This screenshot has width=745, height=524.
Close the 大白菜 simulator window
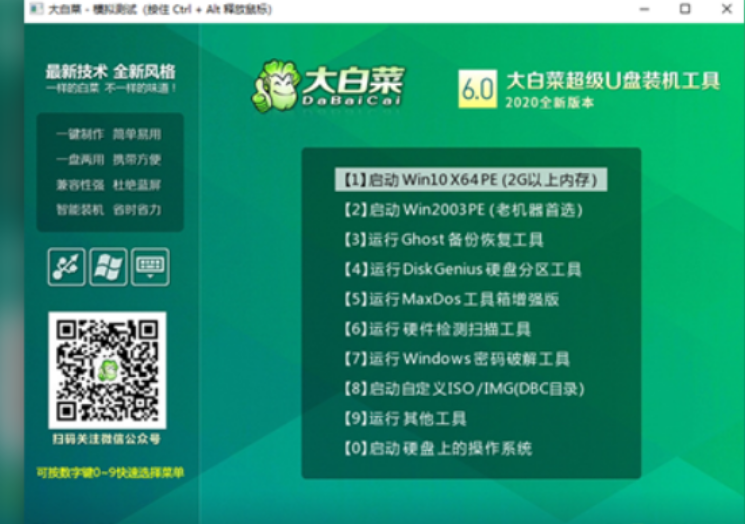(726, 9)
